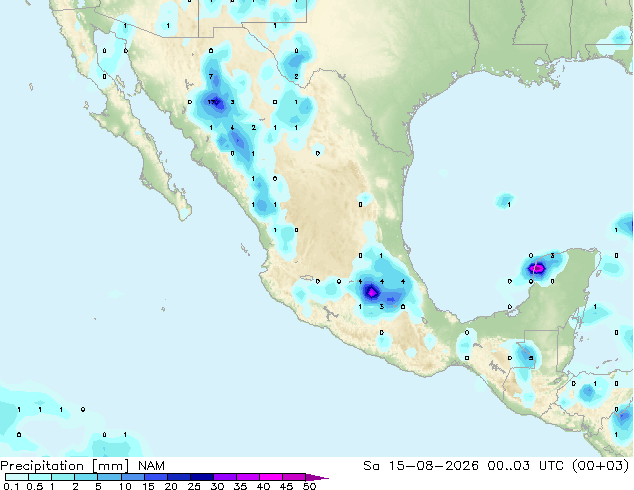This screenshot has width=634, height=490.
Task: Click the legend arrow tip above 50 mm
Action: pyautogui.click(x=317, y=477)
